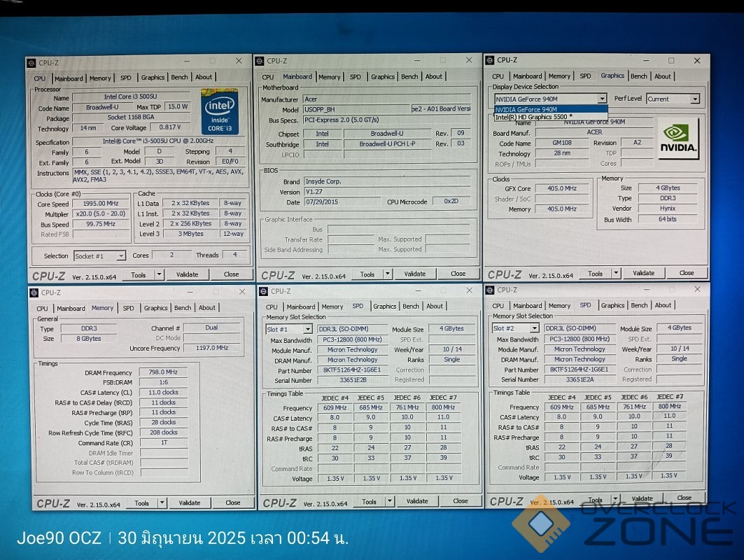
Task: Open the About tab in the Mainboard window
Action: pos(434,76)
